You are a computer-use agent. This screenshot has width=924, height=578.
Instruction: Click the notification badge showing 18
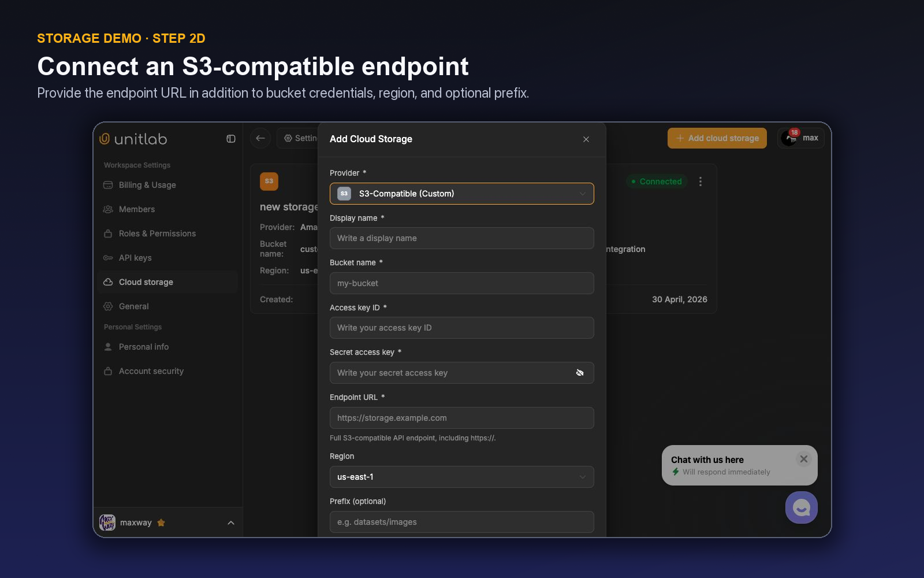tap(795, 132)
